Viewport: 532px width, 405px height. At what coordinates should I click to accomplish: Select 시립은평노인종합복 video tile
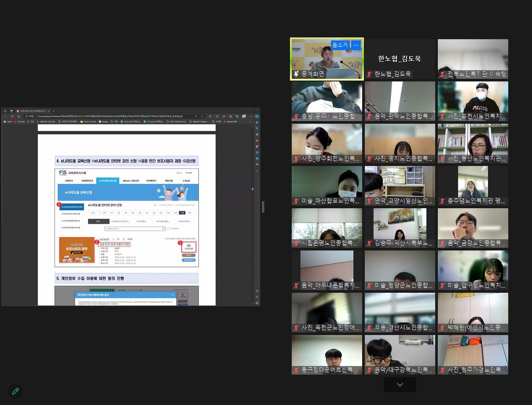click(x=327, y=228)
